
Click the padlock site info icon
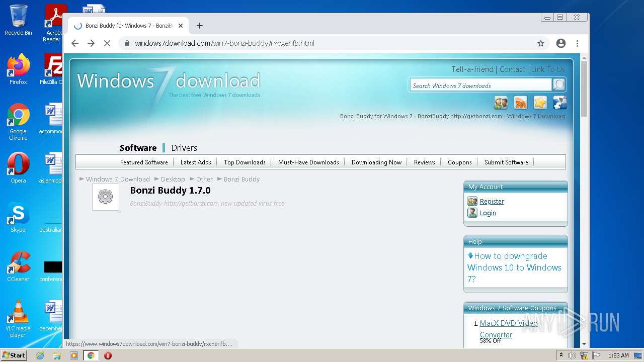pos(127,43)
